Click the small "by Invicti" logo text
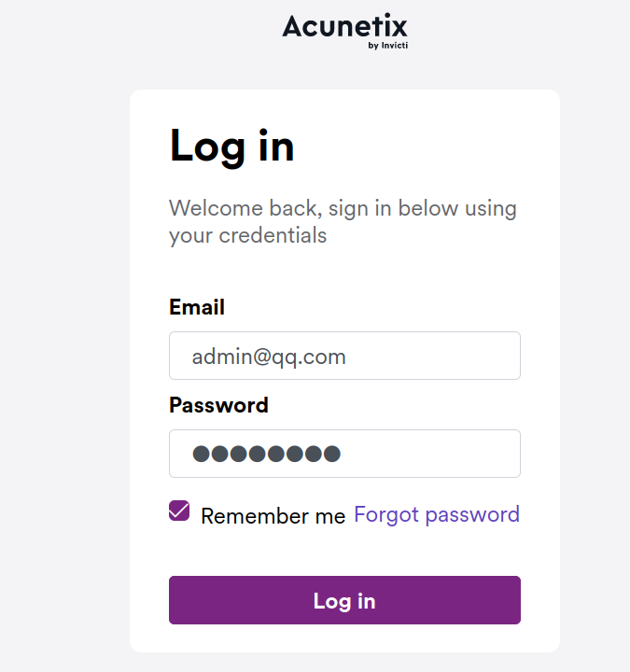This screenshot has height=672, width=630. (x=388, y=45)
